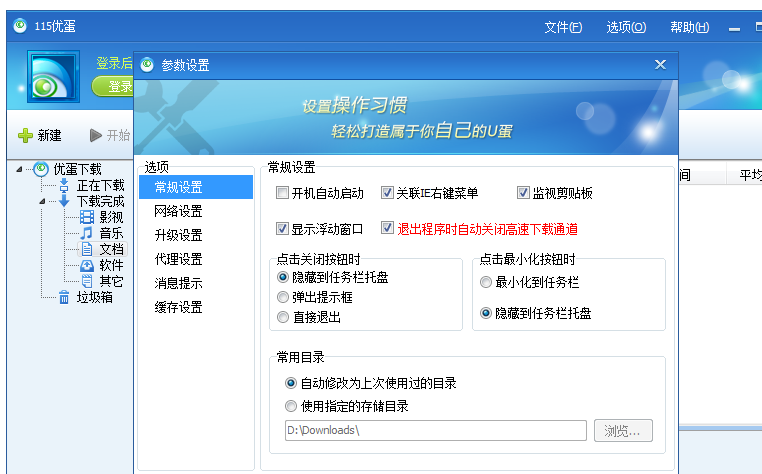Toggle 显示浮动窗口 checkbox

(x=282, y=228)
